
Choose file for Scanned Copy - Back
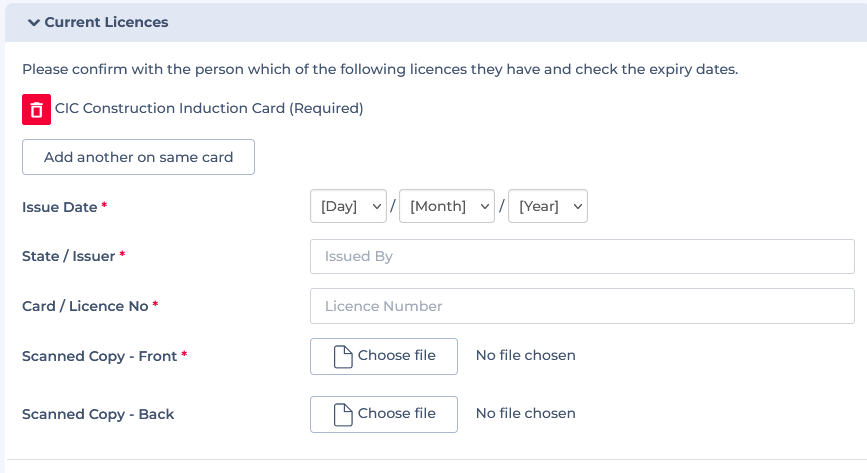tap(384, 414)
